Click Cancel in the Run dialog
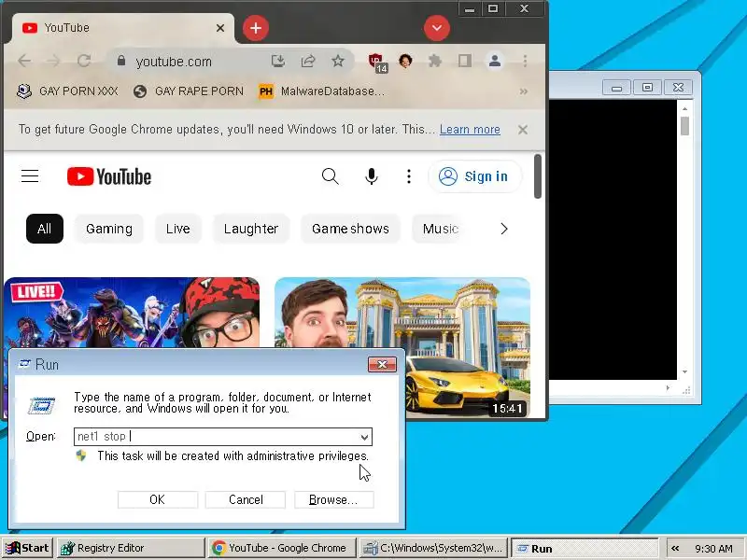The width and height of the screenshot is (747, 560). point(246,499)
